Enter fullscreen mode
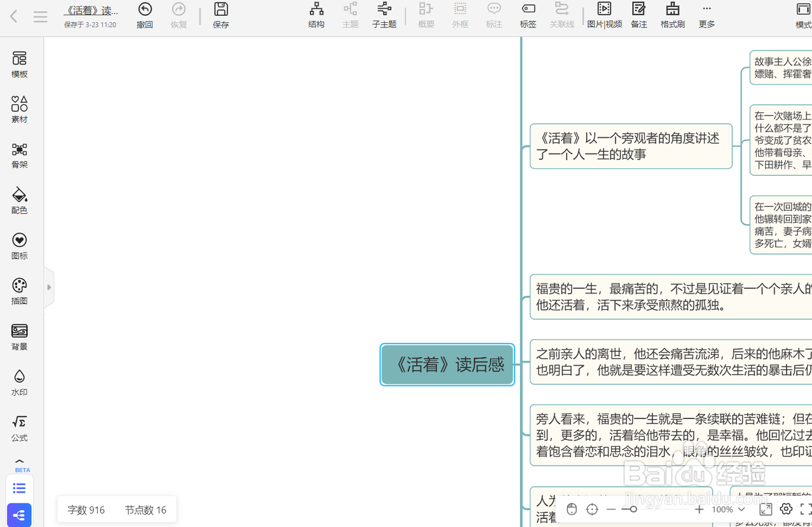The height and width of the screenshot is (527, 812). pos(806,509)
